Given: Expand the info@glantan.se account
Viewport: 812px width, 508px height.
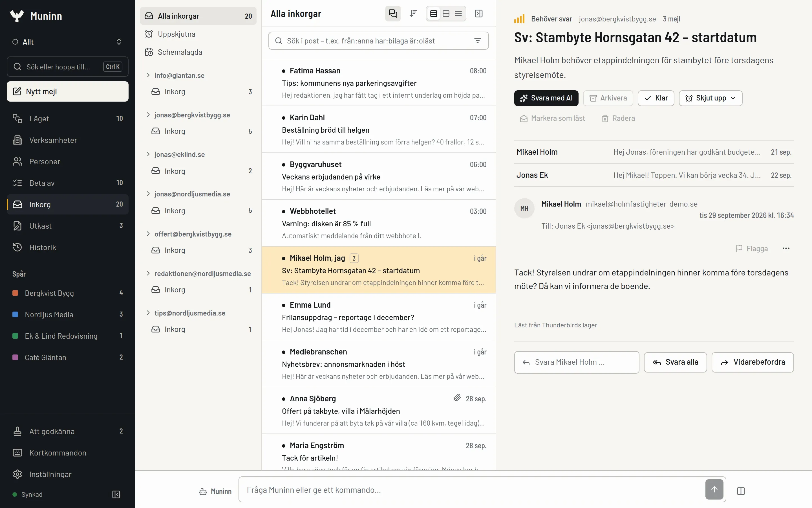Looking at the screenshot, I should pyautogui.click(x=148, y=75).
